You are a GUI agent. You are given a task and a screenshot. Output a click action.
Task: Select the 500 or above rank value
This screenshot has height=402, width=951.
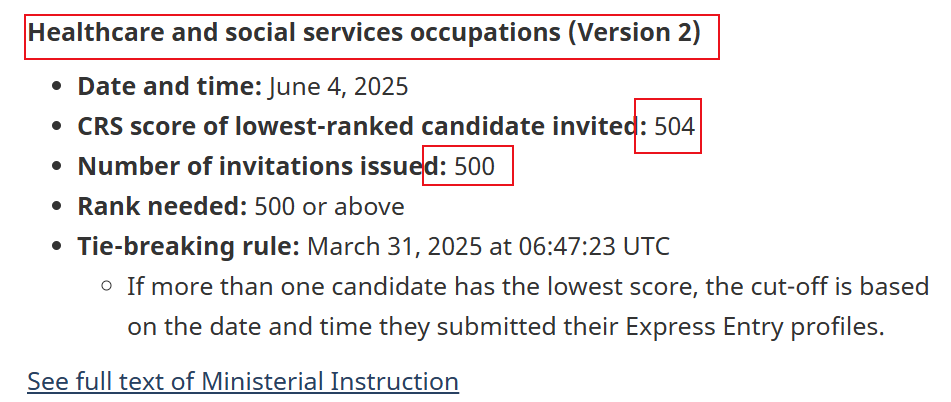tap(329, 206)
